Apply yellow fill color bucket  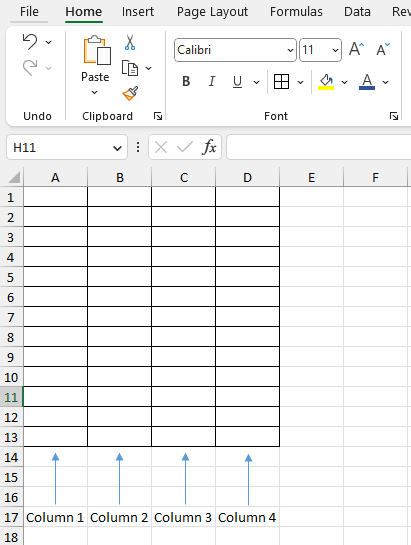(x=326, y=82)
